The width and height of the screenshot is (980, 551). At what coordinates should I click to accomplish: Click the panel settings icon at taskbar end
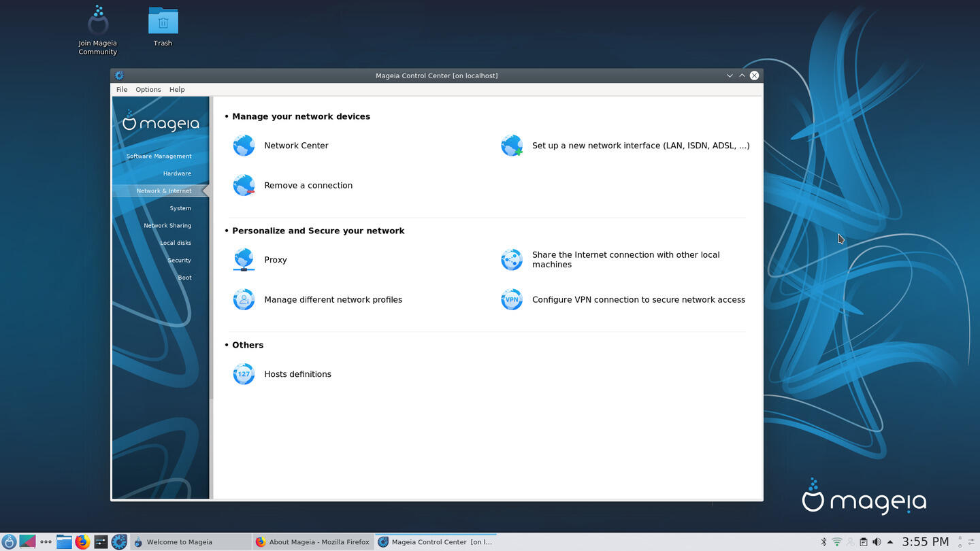[971, 542]
